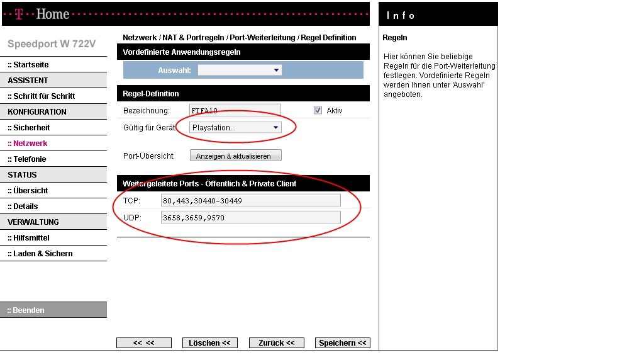Focus the Bezeichnung field containing FIFA10
This screenshot has width=644, height=357.
[235, 110]
